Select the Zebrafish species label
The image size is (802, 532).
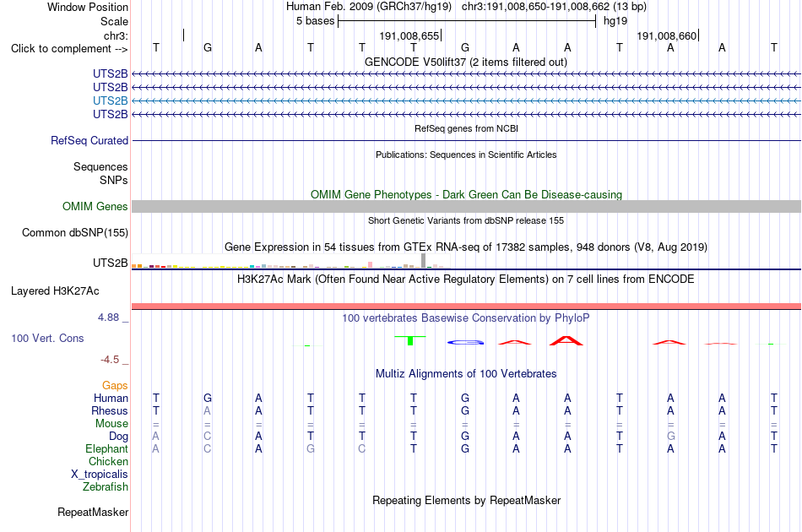point(106,487)
